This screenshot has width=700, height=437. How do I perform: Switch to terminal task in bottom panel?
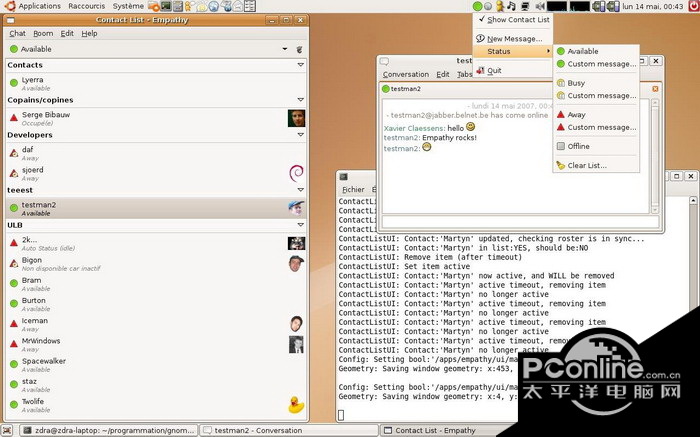click(109, 431)
